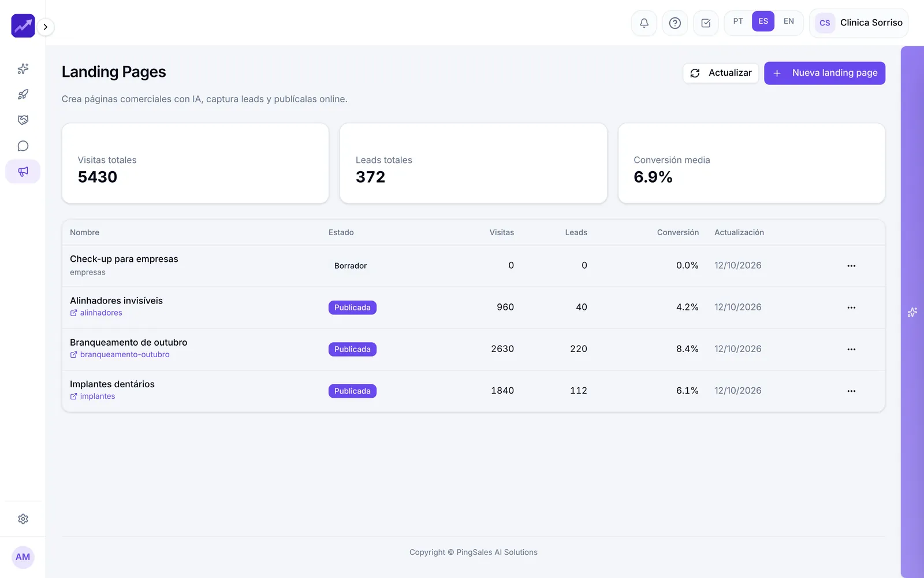The image size is (924, 578).
Task: Click Publicada badge for Branqueamento de outubro
Action: 352,349
